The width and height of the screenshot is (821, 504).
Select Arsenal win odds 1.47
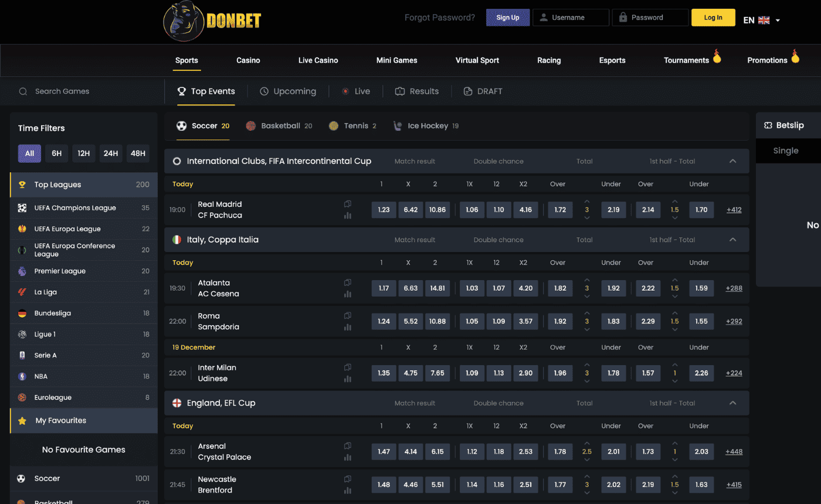point(384,452)
